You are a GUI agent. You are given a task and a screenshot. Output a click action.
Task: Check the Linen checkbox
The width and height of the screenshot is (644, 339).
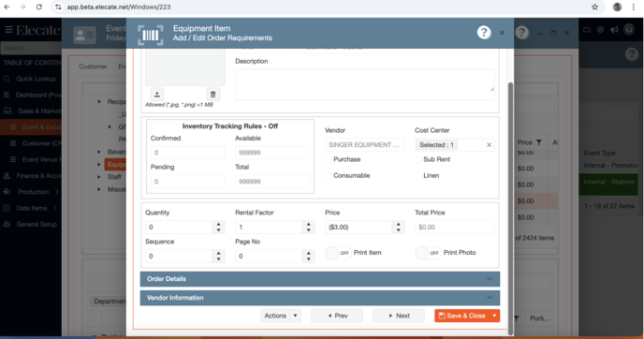[x=418, y=175]
